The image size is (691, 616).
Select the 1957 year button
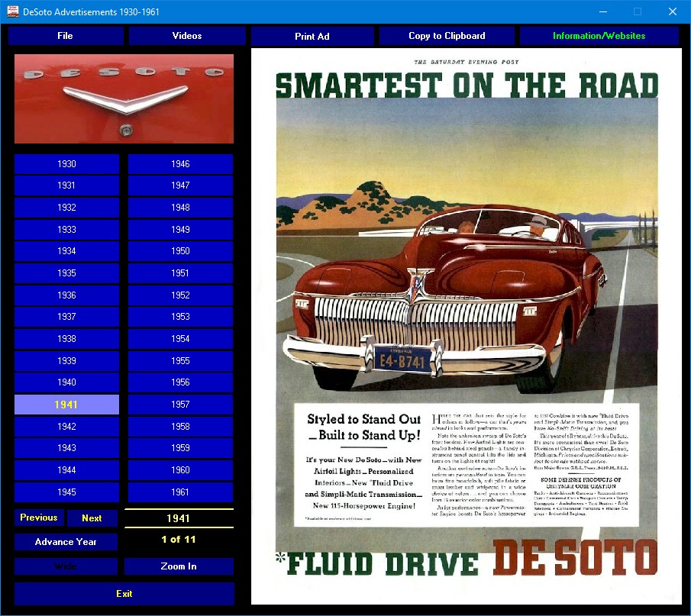[x=180, y=405]
